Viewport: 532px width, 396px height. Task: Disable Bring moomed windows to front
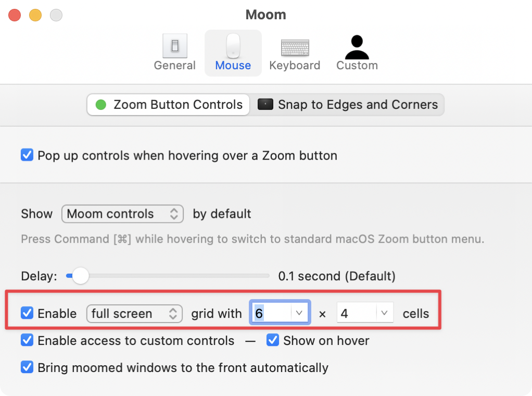click(x=27, y=367)
